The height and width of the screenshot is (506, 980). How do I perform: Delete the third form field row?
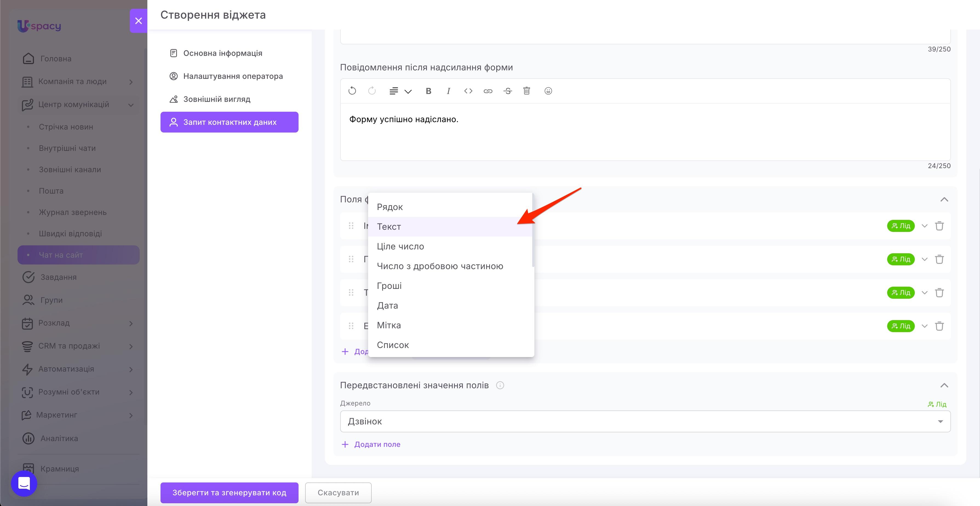point(939,293)
